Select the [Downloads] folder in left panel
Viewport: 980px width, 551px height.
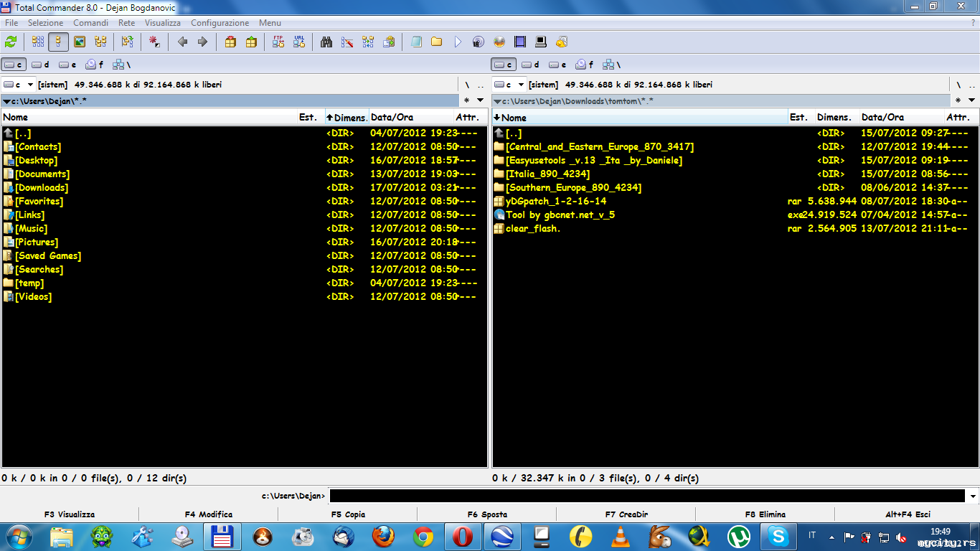(244, 188)
